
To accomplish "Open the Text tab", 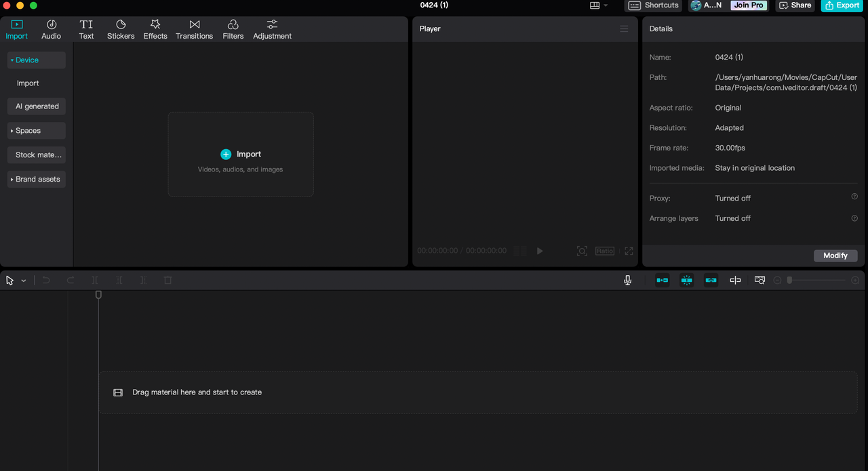I will (x=86, y=30).
